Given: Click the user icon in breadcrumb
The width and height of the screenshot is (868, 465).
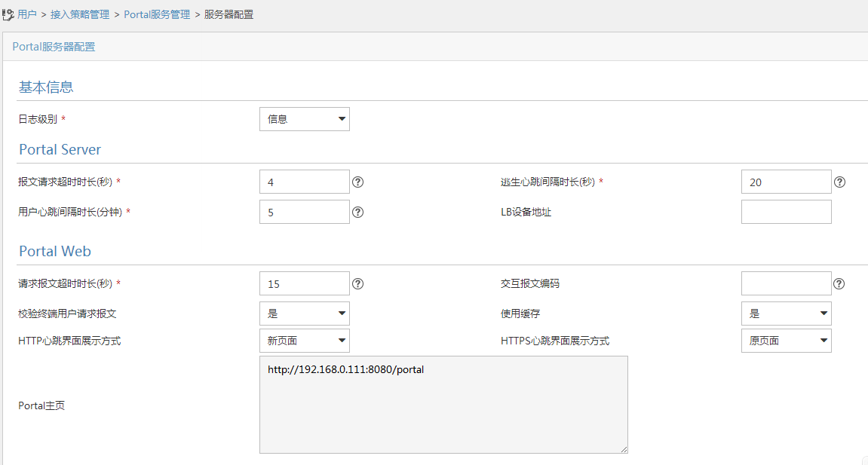Looking at the screenshot, I should (8, 14).
